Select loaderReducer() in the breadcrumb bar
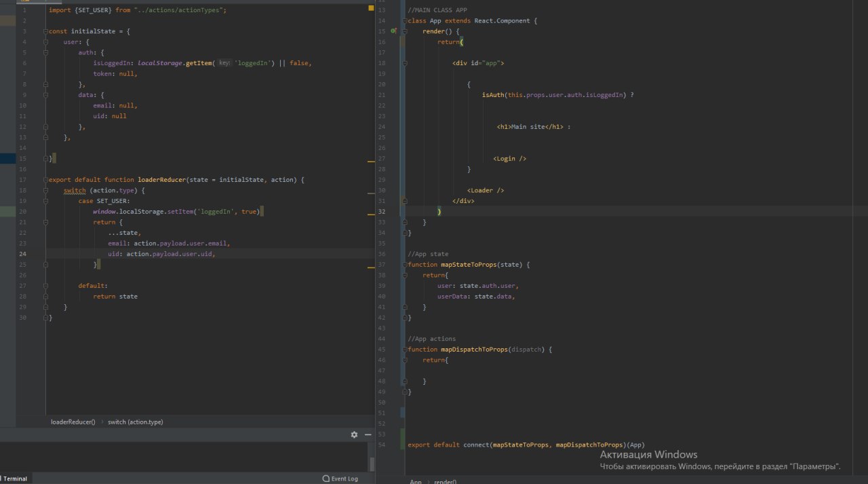The image size is (868, 484). pos(73,422)
